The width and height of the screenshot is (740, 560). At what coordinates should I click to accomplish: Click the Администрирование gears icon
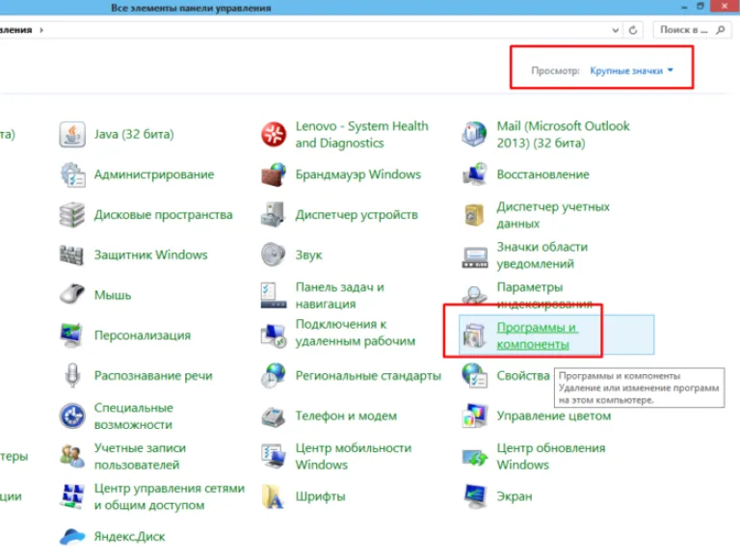pyautogui.click(x=72, y=174)
